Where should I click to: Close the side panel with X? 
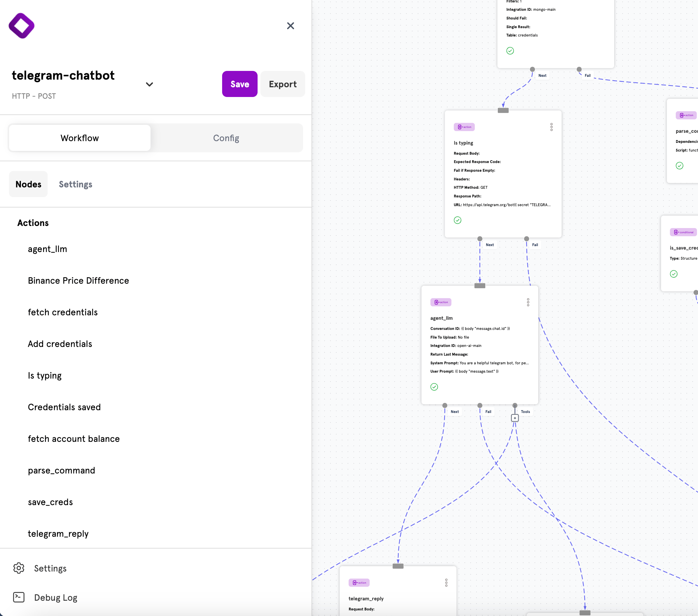[291, 26]
